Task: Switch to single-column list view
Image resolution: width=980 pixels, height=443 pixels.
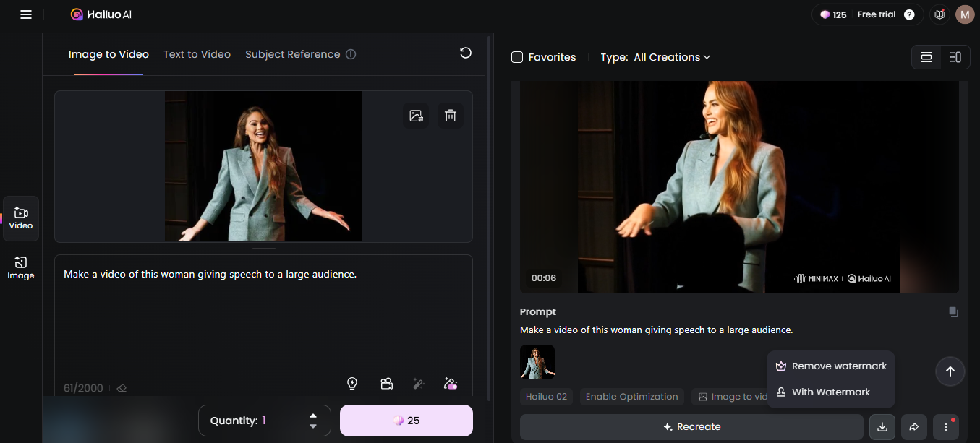Action: pyautogui.click(x=926, y=57)
